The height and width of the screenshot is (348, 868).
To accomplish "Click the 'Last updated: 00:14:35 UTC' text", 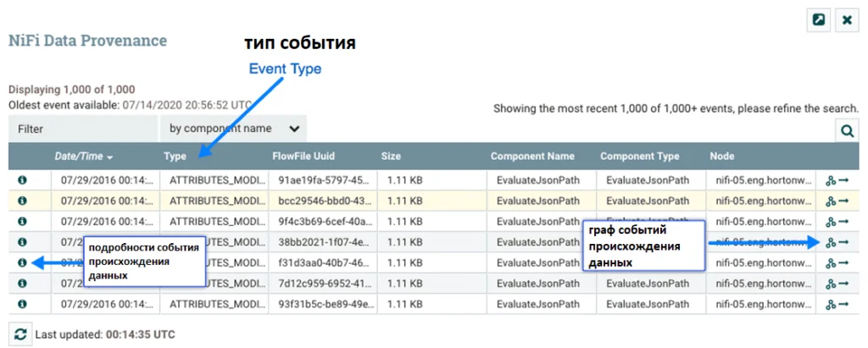I will click(x=105, y=334).
